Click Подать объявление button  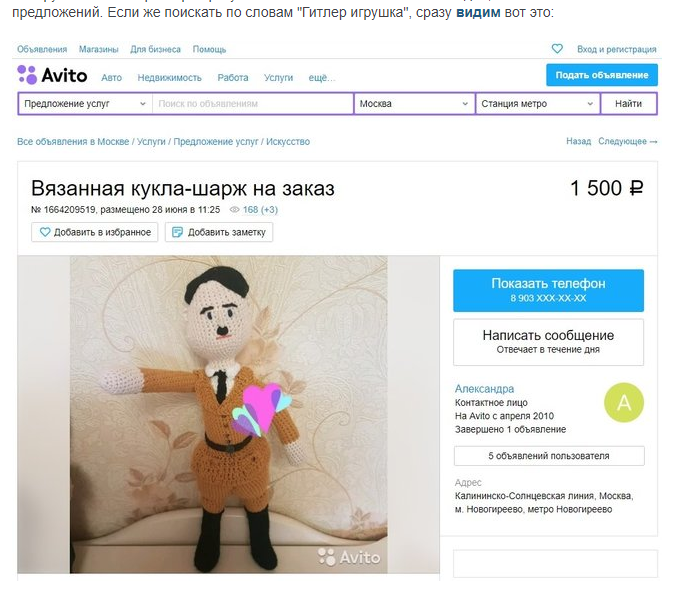602,75
